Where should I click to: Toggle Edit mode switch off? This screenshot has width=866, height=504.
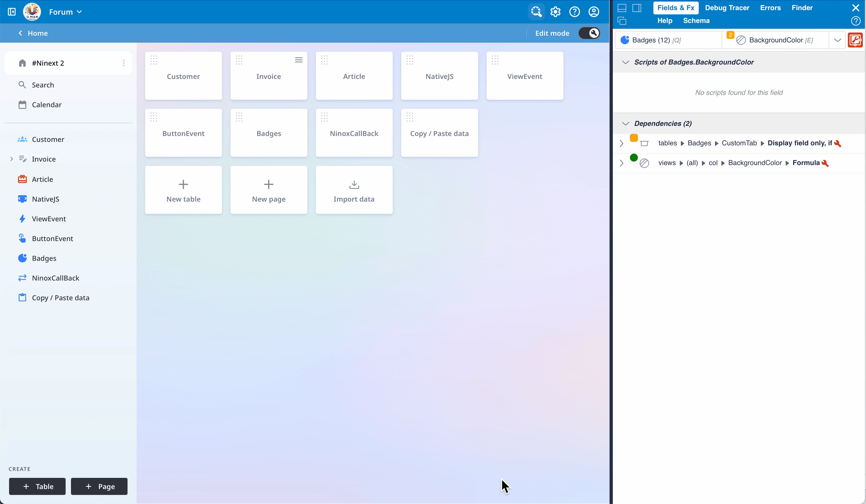tap(589, 33)
